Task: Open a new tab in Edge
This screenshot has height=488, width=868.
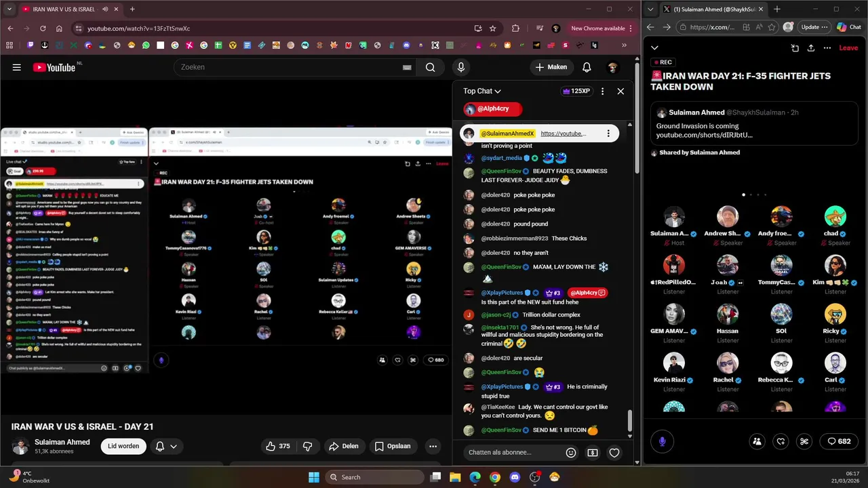Action: click(x=777, y=9)
